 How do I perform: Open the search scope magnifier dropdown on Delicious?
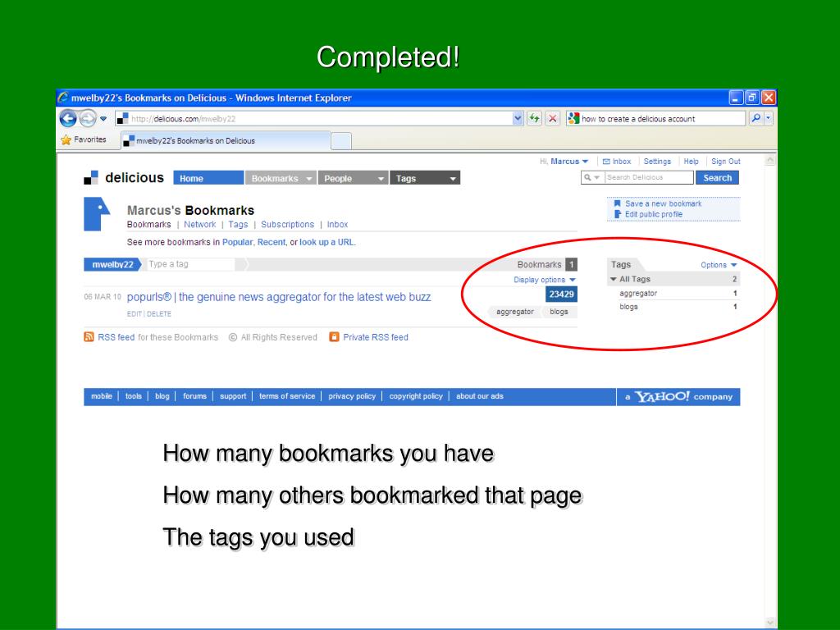(592, 177)
